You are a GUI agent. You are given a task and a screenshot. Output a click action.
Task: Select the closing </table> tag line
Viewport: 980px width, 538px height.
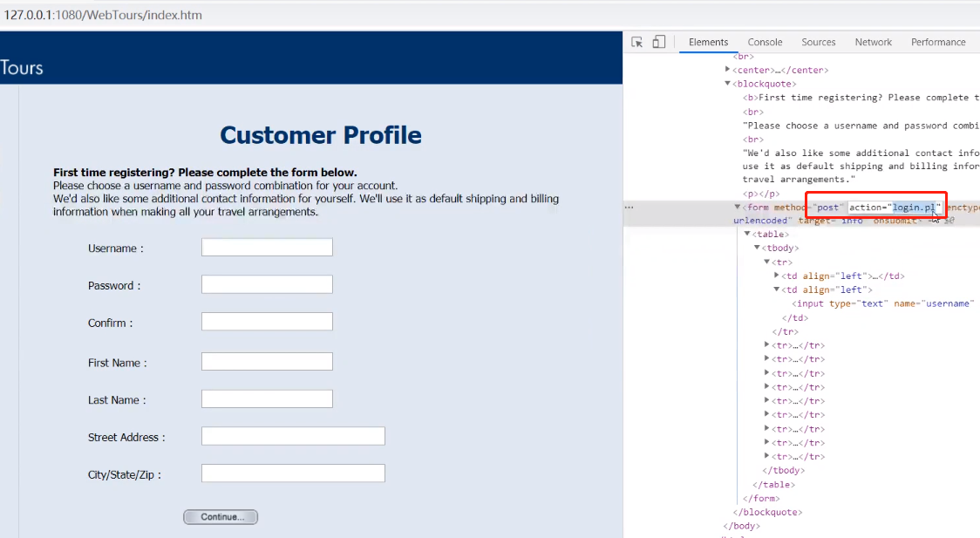(773, 484)
